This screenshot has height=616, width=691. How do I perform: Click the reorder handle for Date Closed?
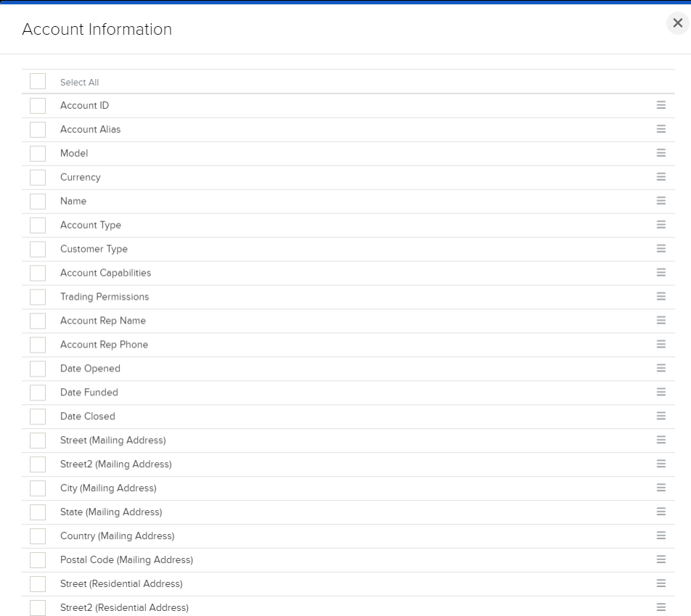coord(661,416)
